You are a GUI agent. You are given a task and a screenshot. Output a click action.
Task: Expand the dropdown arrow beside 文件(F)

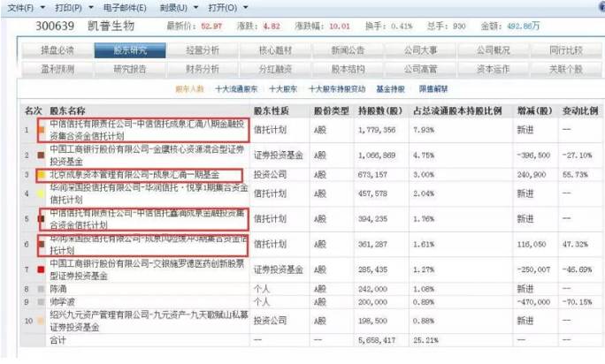point(42,7)
